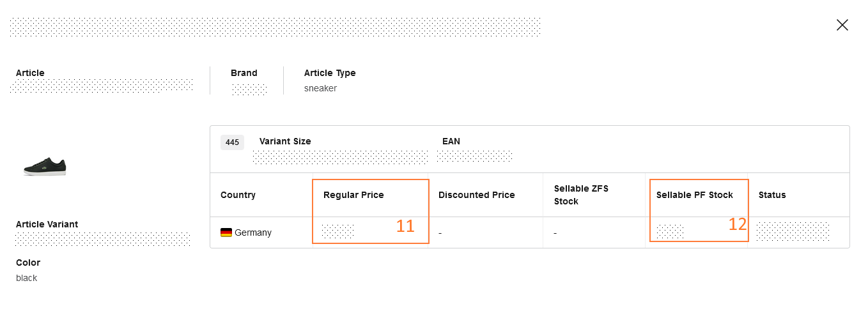
Task: Select the Germany country row text
Action: pyautogui.click(x=253, y=232)
